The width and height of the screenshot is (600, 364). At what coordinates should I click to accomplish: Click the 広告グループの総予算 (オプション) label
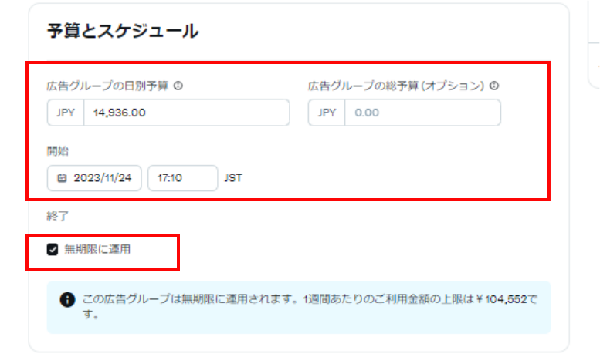click(396, 86)
